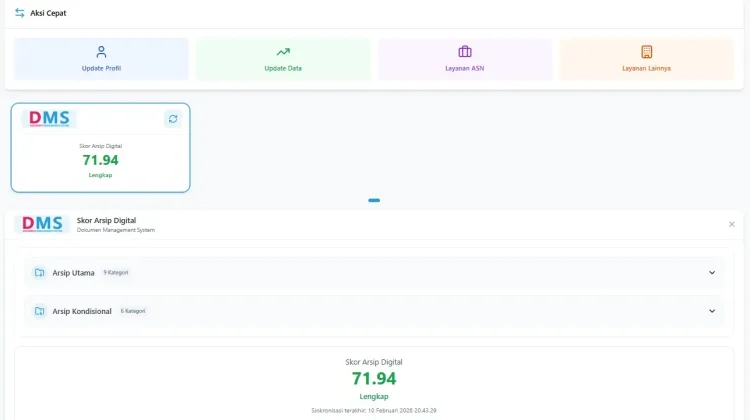Click the Arsip Utama folder icon
This screenshot has width=750, height=420.
(40, 273)
